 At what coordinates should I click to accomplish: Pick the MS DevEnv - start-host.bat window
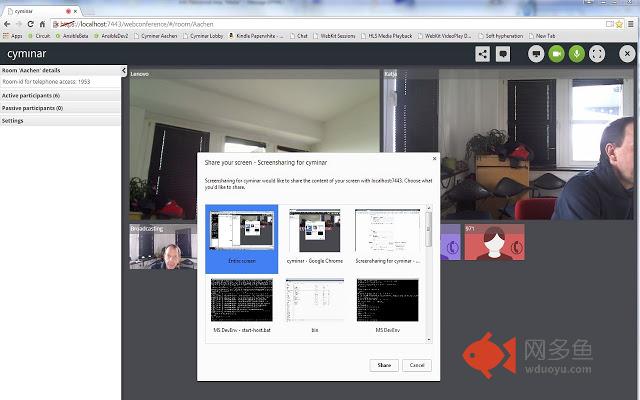(x=242, y=306)
